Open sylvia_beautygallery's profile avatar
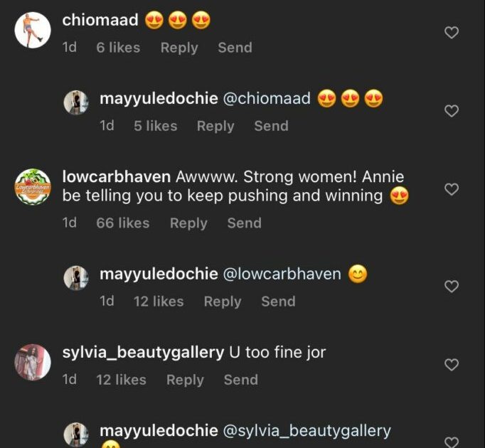The image size is (485, 448). point(33,362)
